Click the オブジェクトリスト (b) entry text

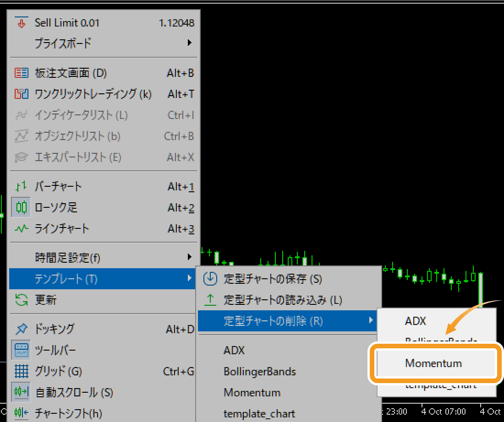[77, 136]
